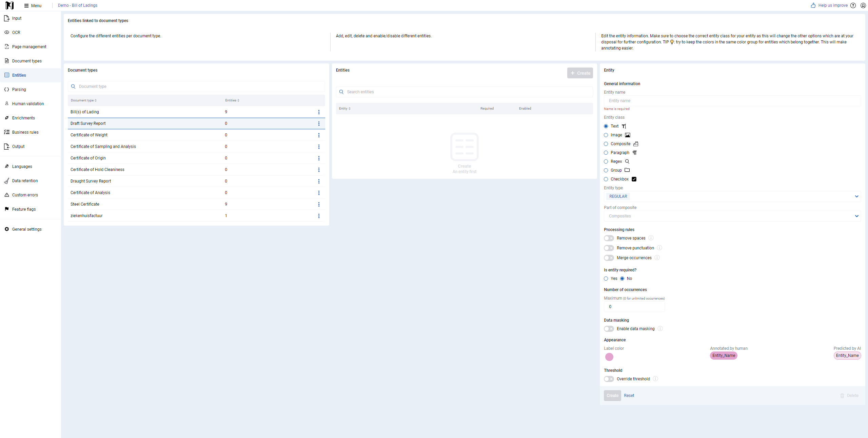Select the Image entity class radio
The width and height of the screenshot is (868, 438).
(606, 135)
